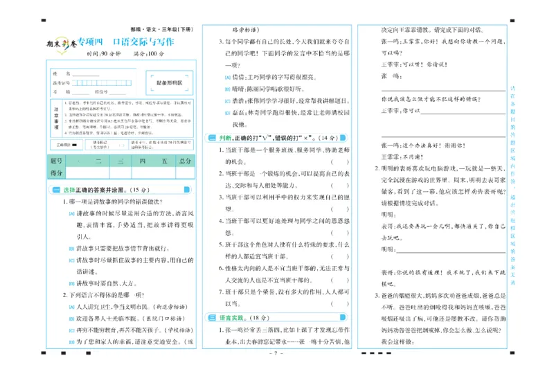Click answer parentheses for item 7 以当。
This screenshot has height=392, width=554.
339,303
